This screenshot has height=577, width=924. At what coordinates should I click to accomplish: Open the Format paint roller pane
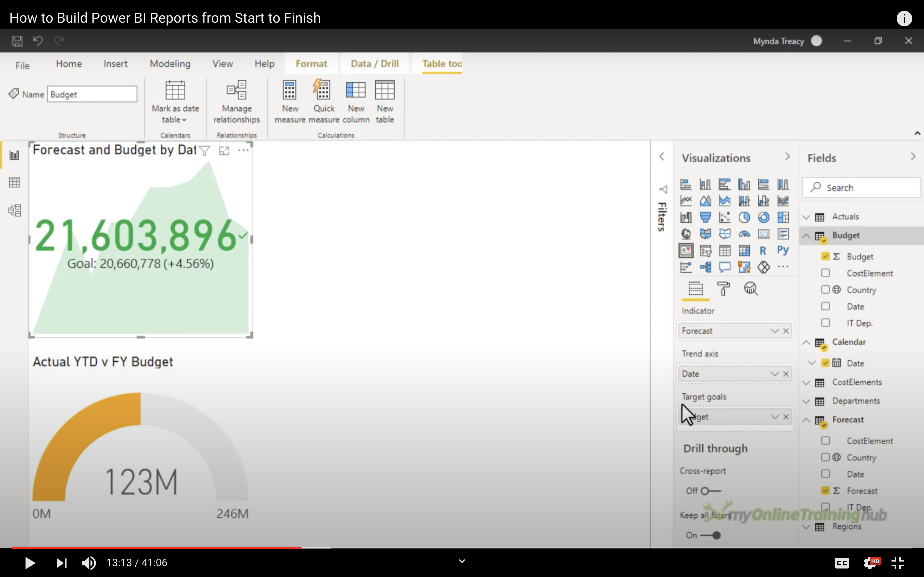(x=723, y=289)
